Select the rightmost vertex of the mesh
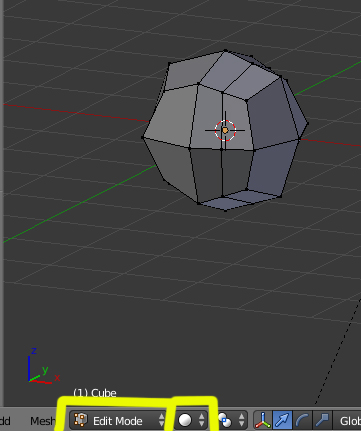The image size is (361, 431). 307,124
